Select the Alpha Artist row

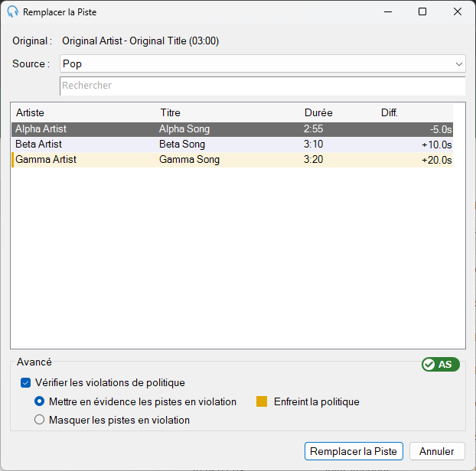(232, 129)
